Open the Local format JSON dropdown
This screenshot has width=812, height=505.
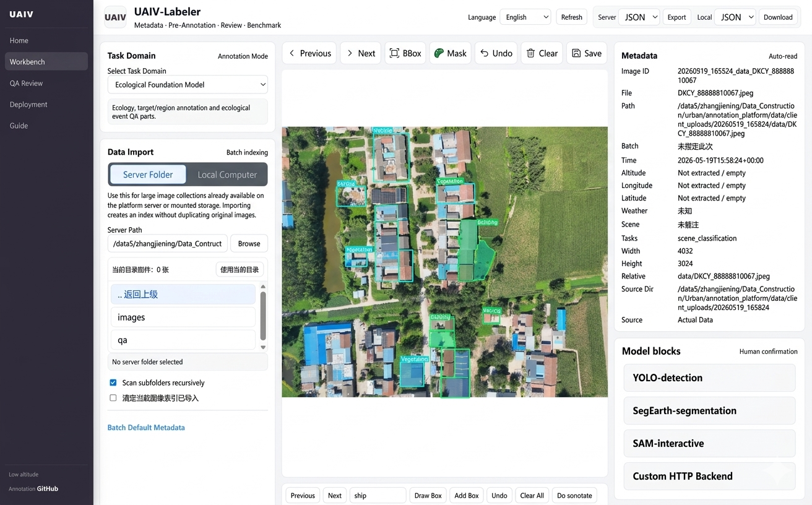[735, 17]
